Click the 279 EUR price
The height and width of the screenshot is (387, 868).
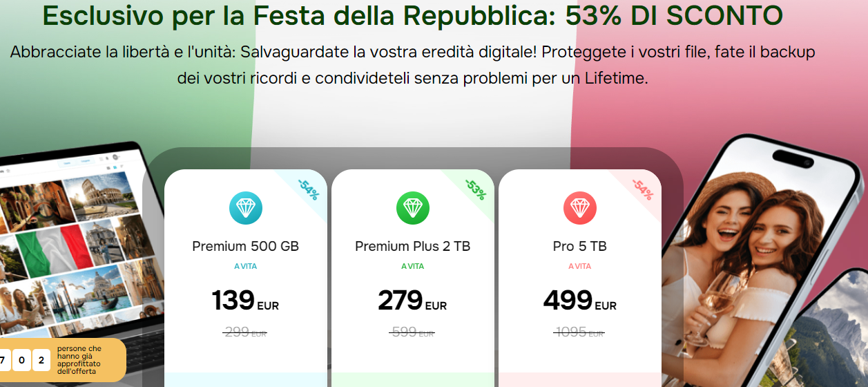pyautogui.click(x=413, y=301)
